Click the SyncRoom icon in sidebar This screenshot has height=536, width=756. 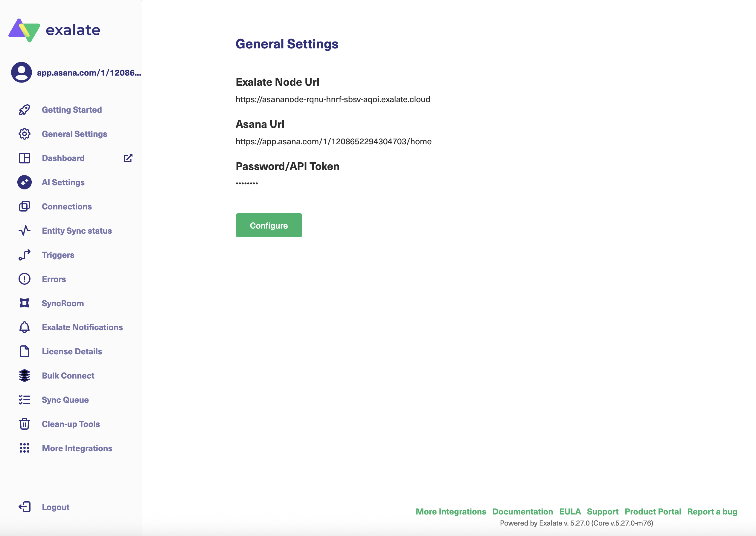(x=25, y=303)
